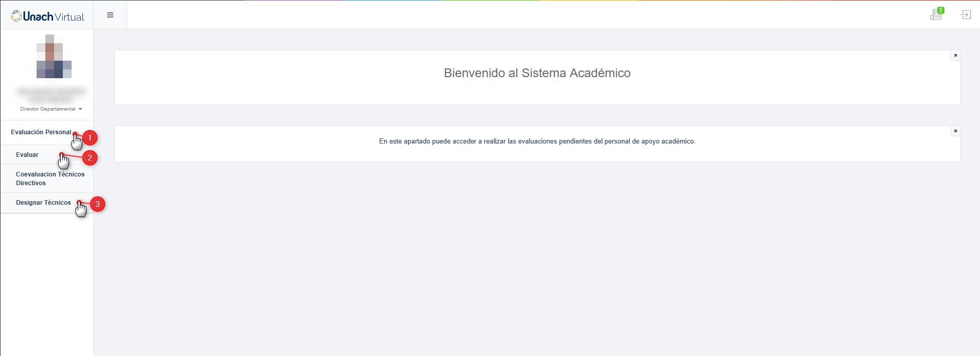
Task: Collapse the evaluaciones pendientes info panel
Action: 955,131
